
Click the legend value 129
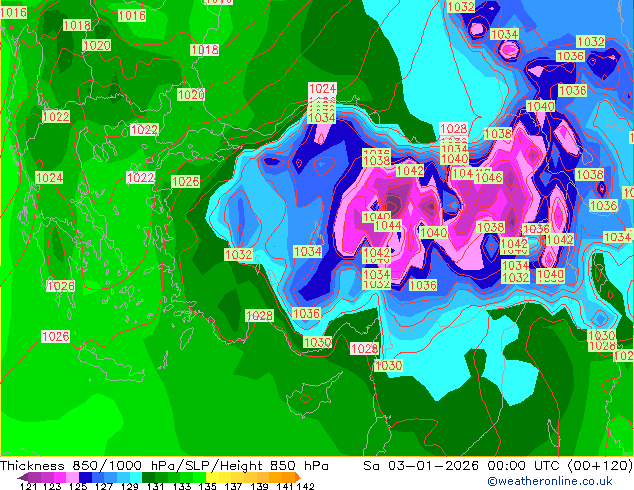129,486
